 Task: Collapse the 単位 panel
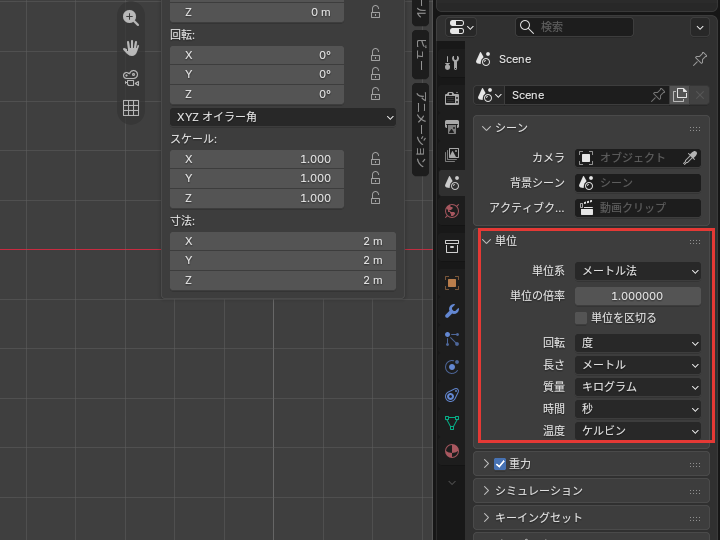tap(486, 241)
